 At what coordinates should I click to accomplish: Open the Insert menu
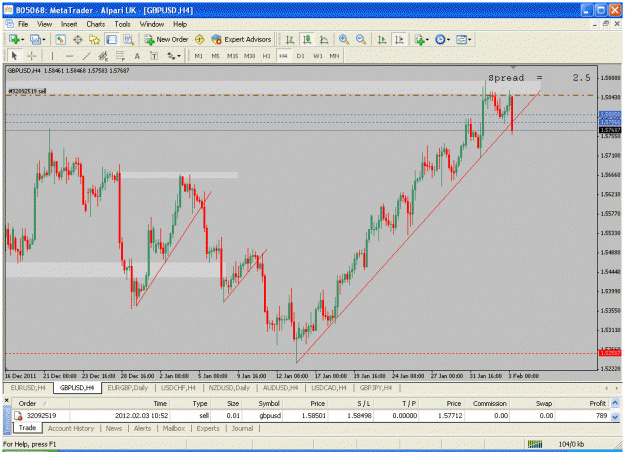click(x=69, y=24)
